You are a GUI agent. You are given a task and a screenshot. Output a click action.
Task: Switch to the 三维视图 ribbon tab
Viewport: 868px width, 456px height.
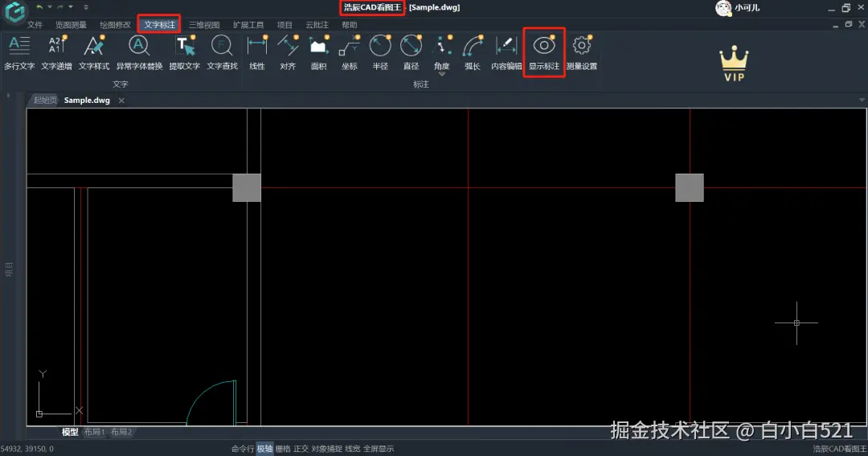point(204,25)
